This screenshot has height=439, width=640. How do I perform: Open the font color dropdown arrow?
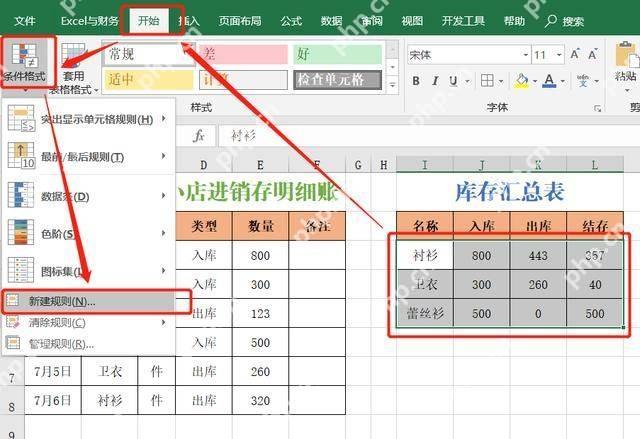pyautogui.click(x=563, y=81)
